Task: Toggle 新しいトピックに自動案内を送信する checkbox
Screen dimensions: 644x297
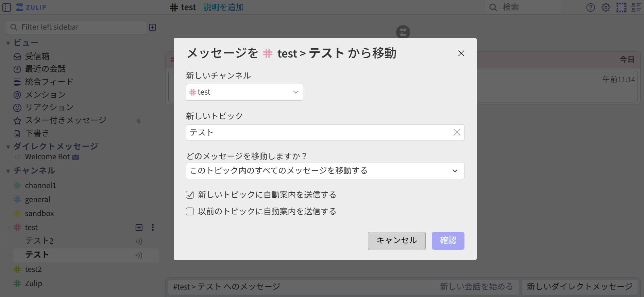Action: point(190,195)
